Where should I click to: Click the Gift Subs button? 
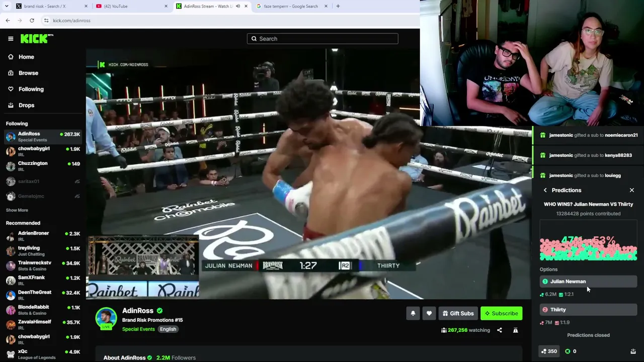458,314
